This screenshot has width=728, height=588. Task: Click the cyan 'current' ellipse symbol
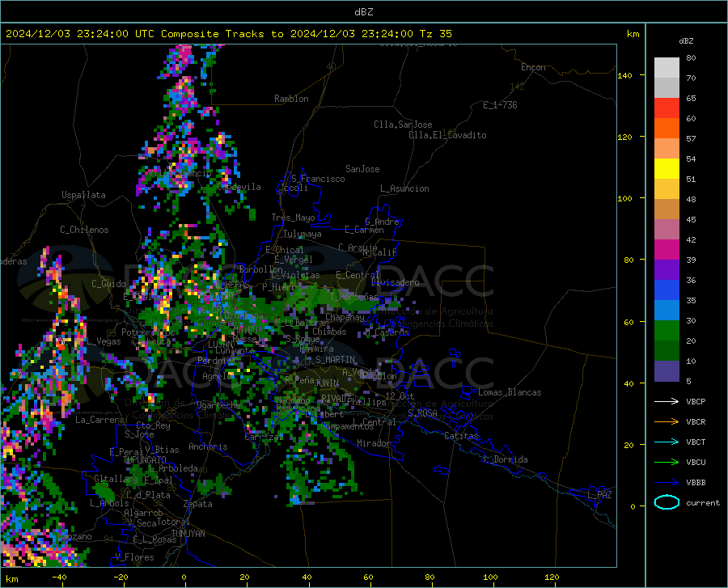(x=667, y=502)
